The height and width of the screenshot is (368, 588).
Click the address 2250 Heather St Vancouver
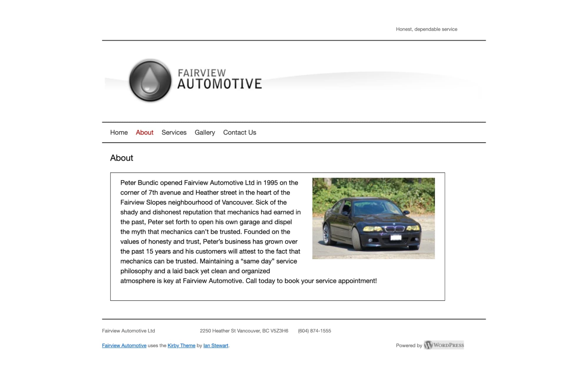[244, 331]
